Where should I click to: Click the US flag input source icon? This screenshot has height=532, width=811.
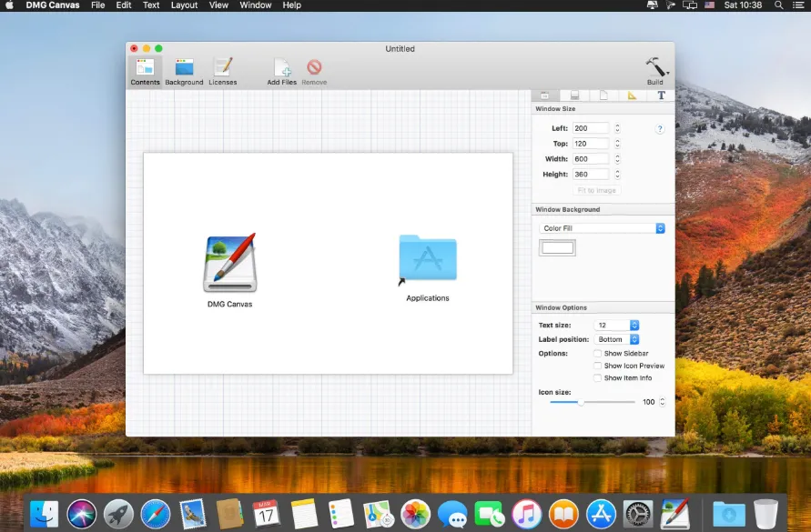point(710,5)
